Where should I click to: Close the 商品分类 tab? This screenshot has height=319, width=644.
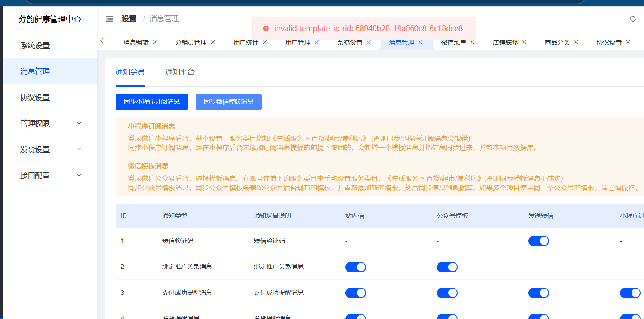[576, 42]
